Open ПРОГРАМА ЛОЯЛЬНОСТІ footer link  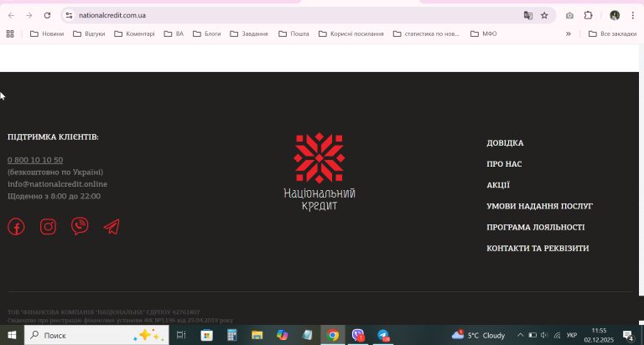[x=536, y=227]
